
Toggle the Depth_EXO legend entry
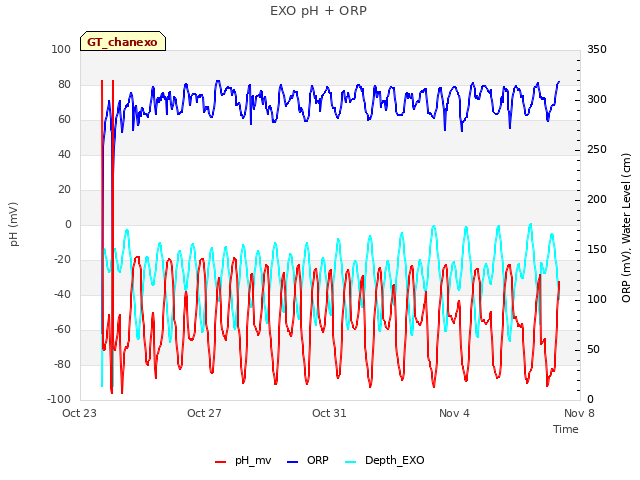[385, 461]
